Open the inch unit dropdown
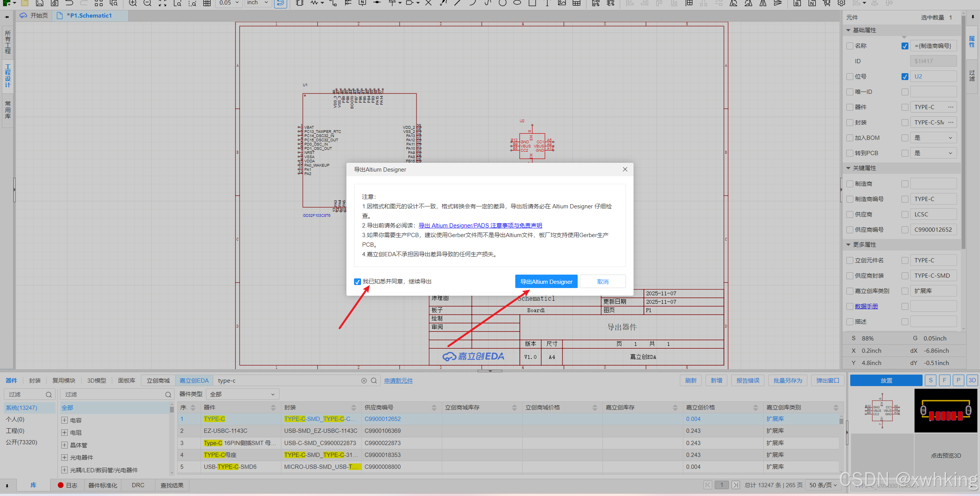This screenshot has width=980, height=496. point(258,3)
